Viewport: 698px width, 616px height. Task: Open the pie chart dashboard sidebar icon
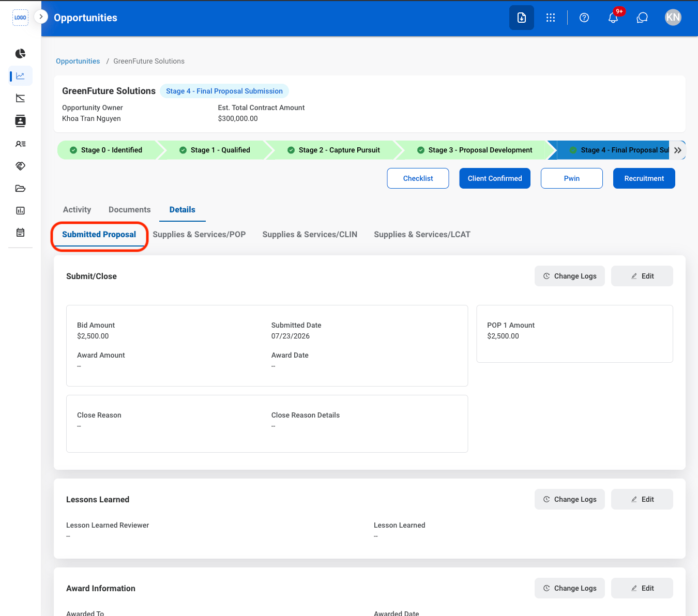[x=20, y=54]
